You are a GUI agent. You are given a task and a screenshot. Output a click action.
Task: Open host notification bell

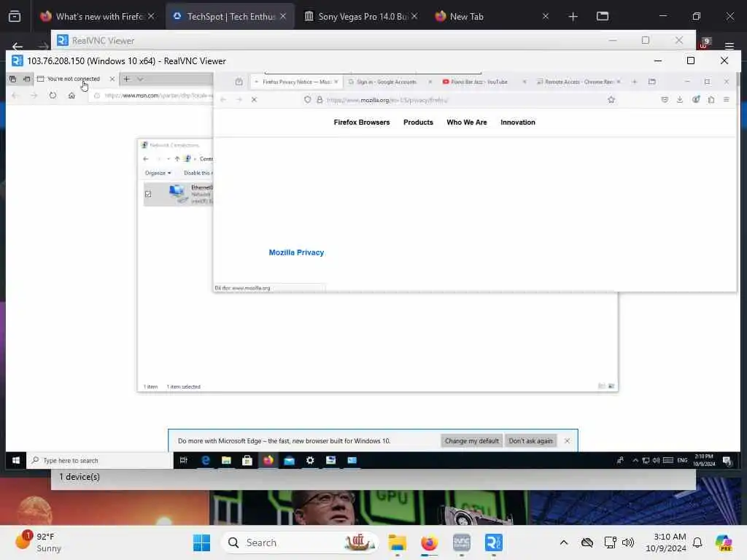point(697,542)
